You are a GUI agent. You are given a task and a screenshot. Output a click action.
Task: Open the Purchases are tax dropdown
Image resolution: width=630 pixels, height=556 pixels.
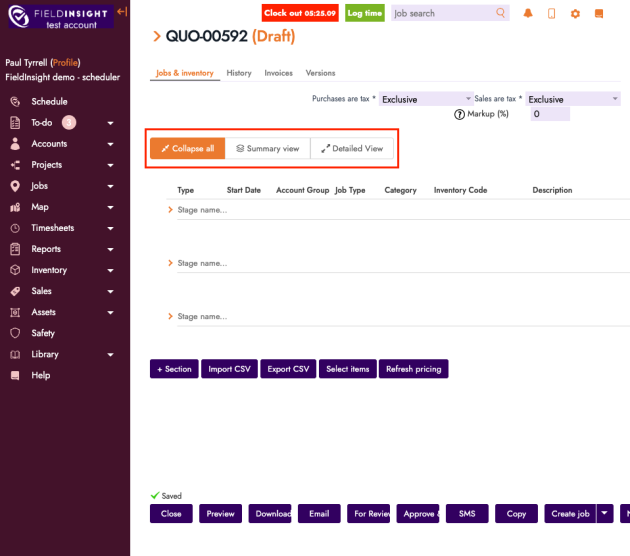[425, 99]
